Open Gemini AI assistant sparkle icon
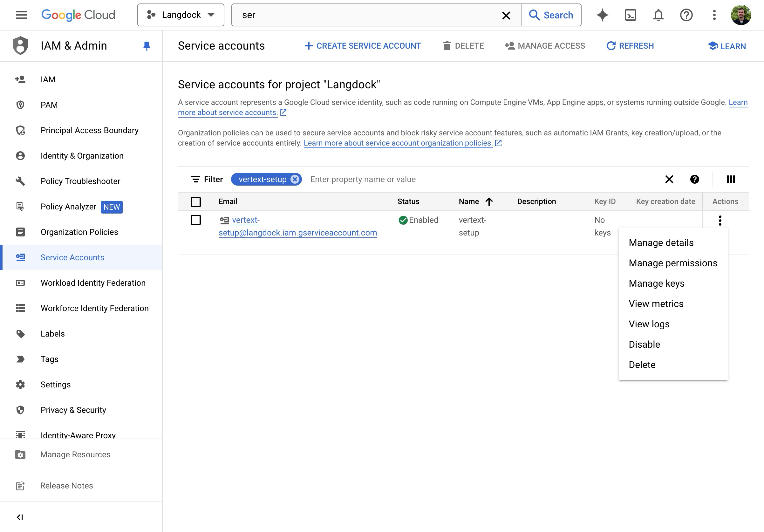The image size is (764, 532). [602, 15]
